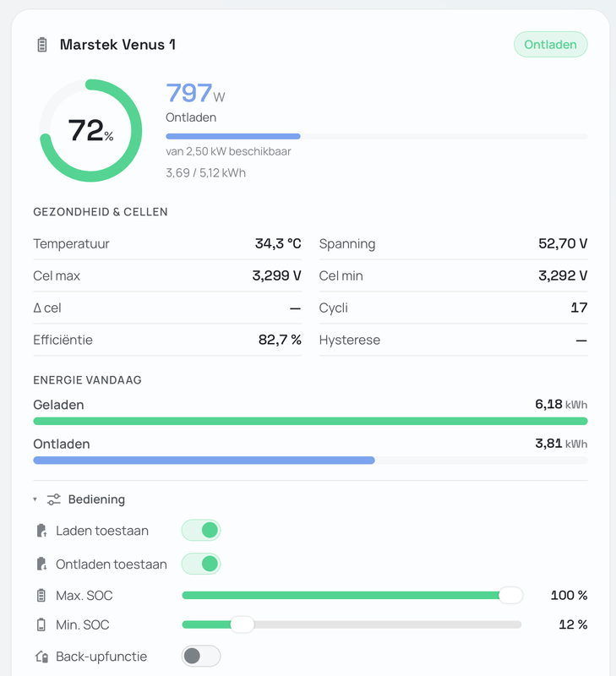Click the Min. SOC slider handle
The height and width of the screenshot is (676, 616).
(243, 624)
